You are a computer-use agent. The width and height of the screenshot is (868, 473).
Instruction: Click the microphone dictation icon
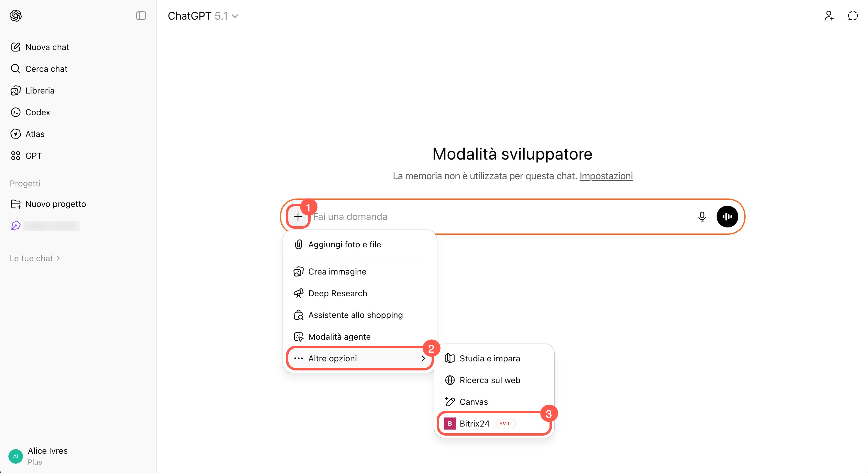[x=702, y=217]
